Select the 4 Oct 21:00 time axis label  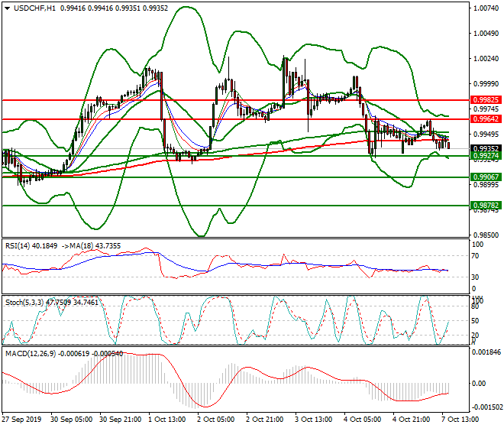coord(411,420)
